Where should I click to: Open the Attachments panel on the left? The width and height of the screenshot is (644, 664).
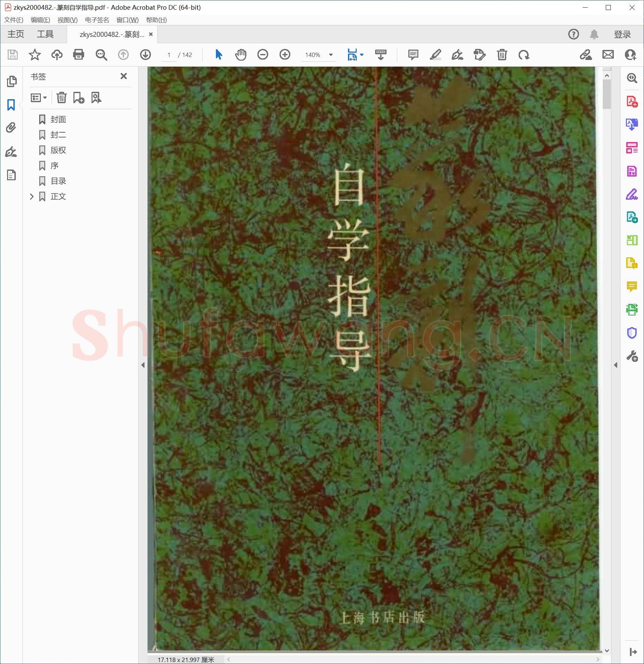pyautogui.click(x=12, y=127)
